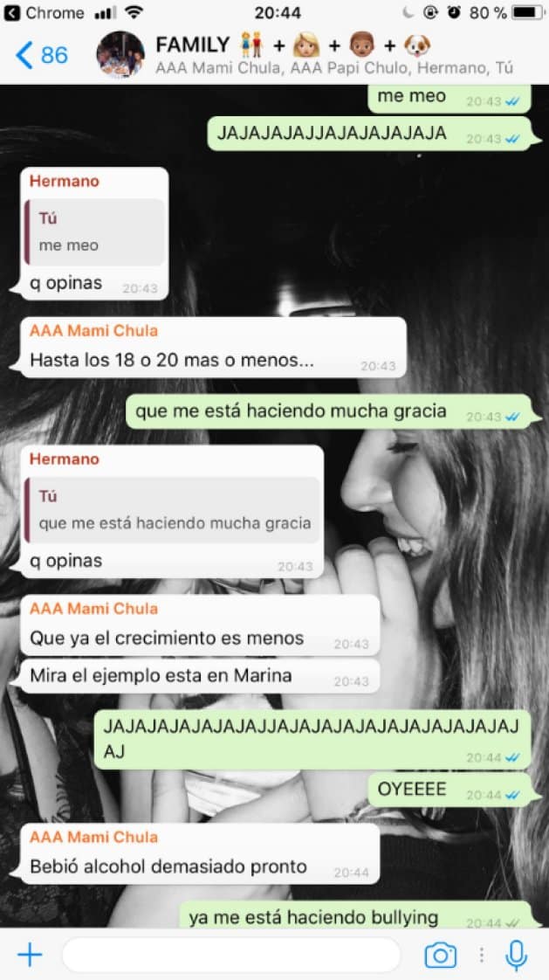Tap the Wi-Fi status icon
This screenshot has width=549, height=980.
click(x=133, y=12)
